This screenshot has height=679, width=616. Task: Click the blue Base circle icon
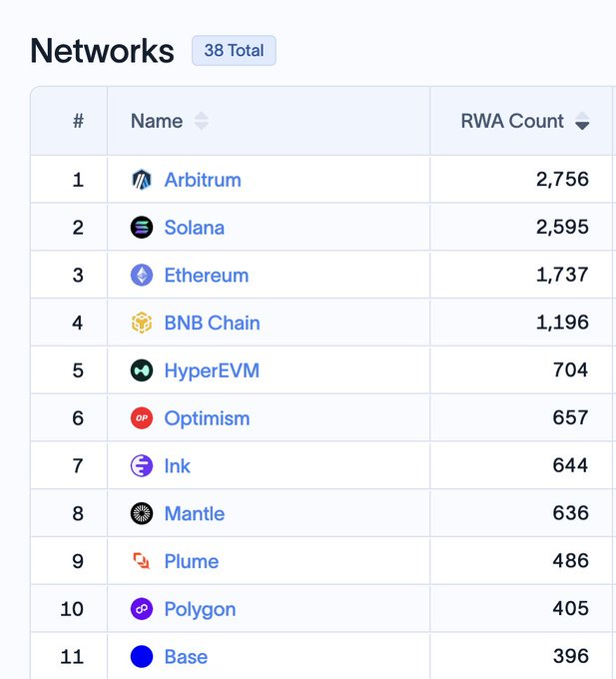point(142,656)
